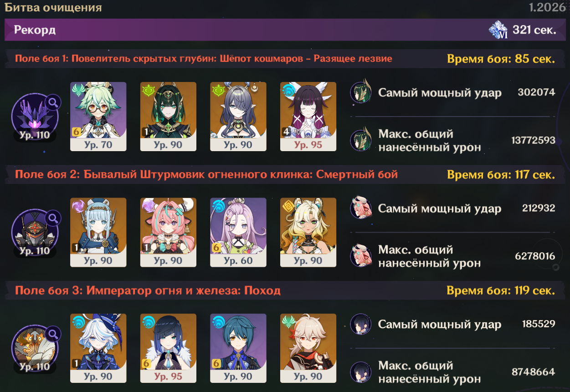Click pink-haired avatar icon beside 212932

point(361,209)
